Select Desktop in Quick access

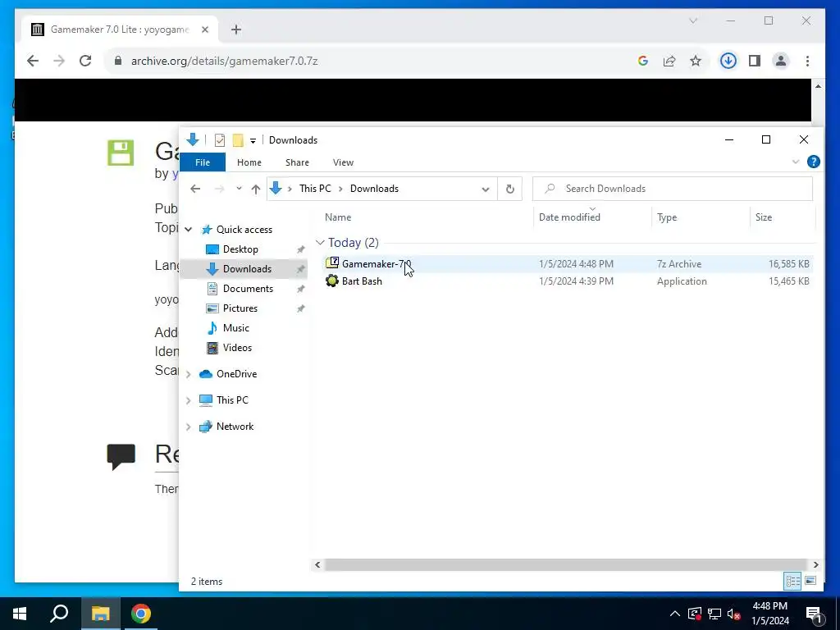click(240, 249)
